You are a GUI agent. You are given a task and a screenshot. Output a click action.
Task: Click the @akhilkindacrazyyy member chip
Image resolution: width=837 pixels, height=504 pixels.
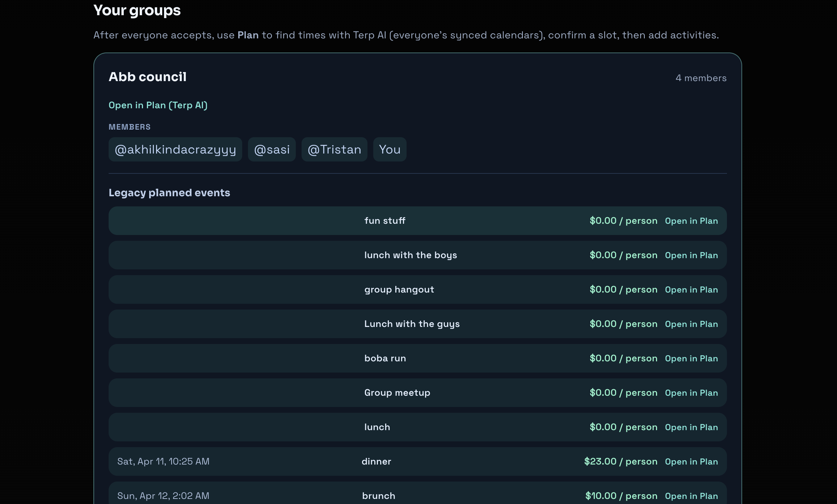click(175, 150)
